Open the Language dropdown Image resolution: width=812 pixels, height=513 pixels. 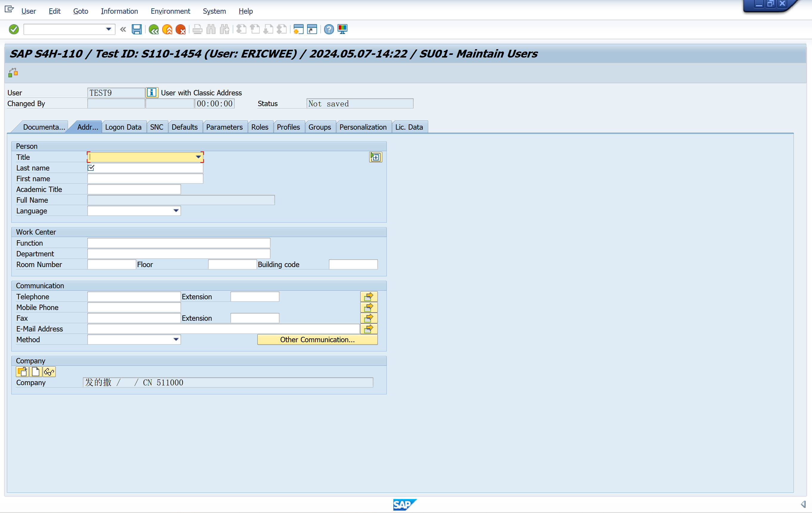176,211
